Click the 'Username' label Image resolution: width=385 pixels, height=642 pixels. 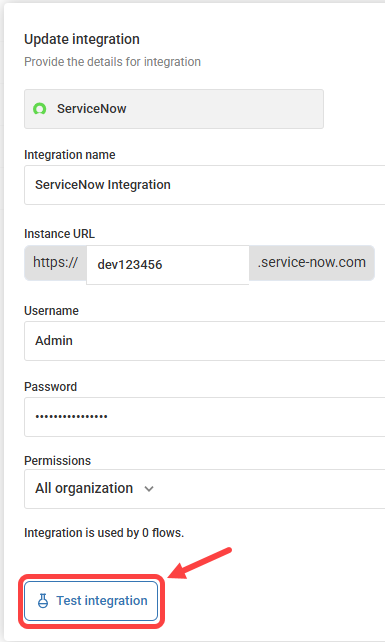51,311
